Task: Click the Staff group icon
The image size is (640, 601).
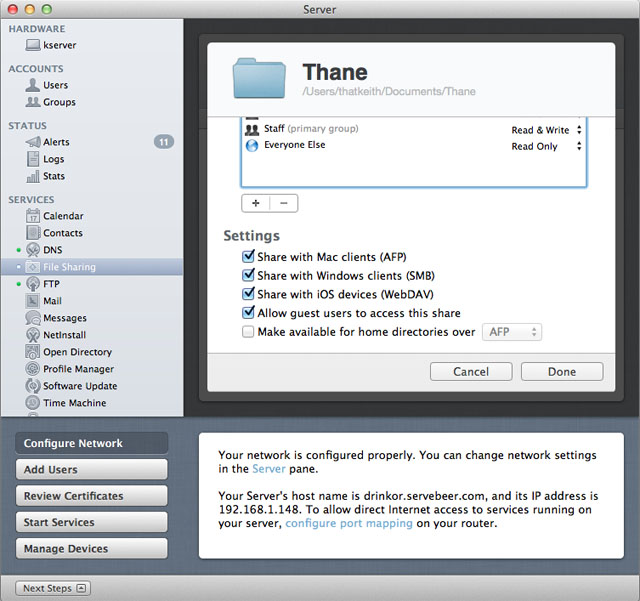Action: click(x=252, y=130)
